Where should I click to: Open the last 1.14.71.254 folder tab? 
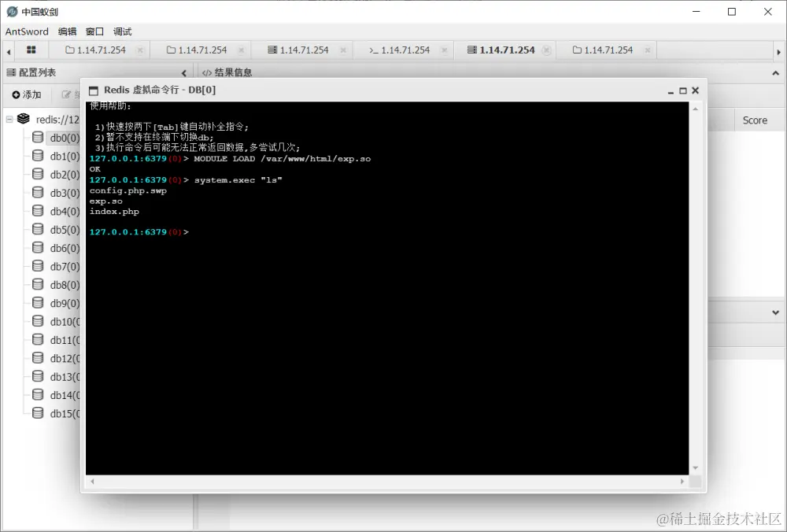(603, 50)
